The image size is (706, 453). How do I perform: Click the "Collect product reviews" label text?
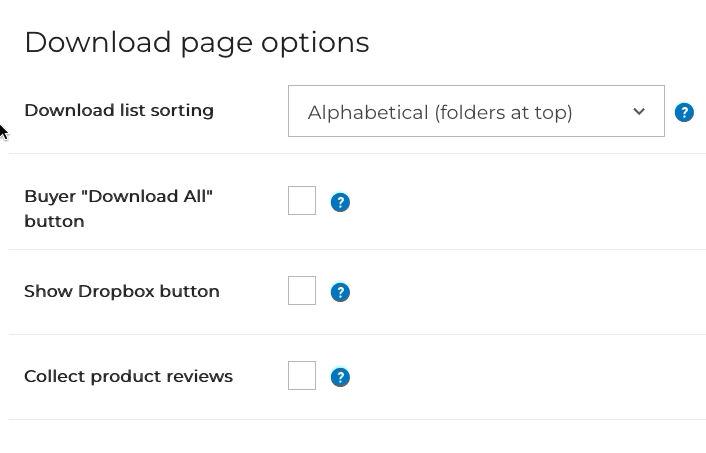128,376
